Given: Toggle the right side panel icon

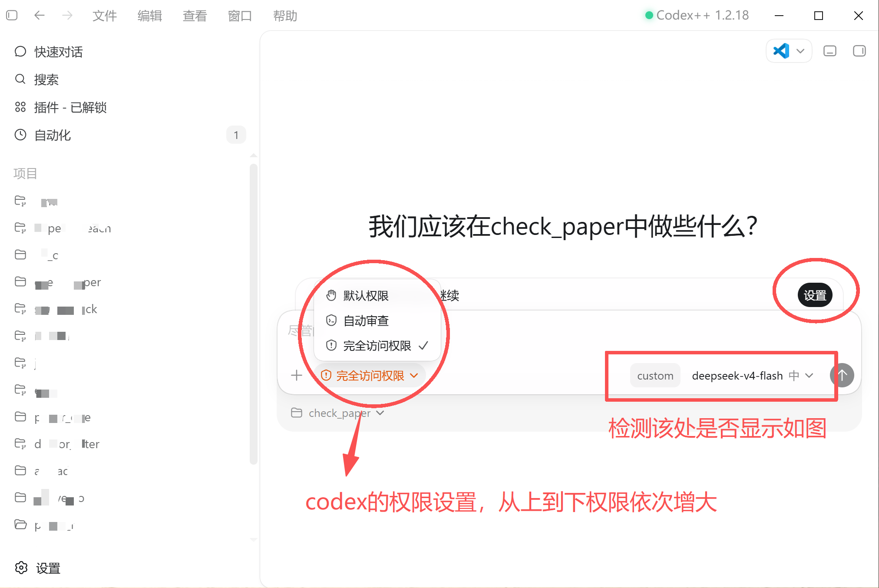Looking at the screenshot, I should [x=859, y=51].
